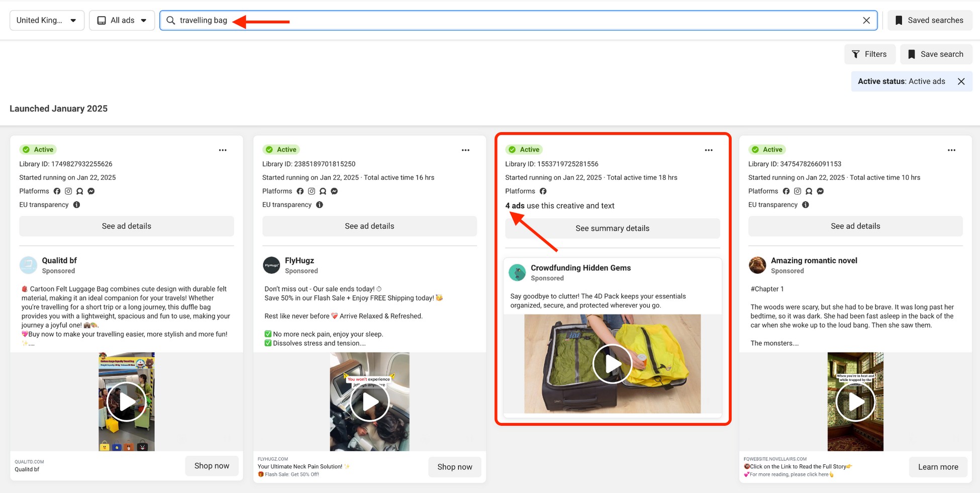Open Saved searches

click(x=930, y=21)
